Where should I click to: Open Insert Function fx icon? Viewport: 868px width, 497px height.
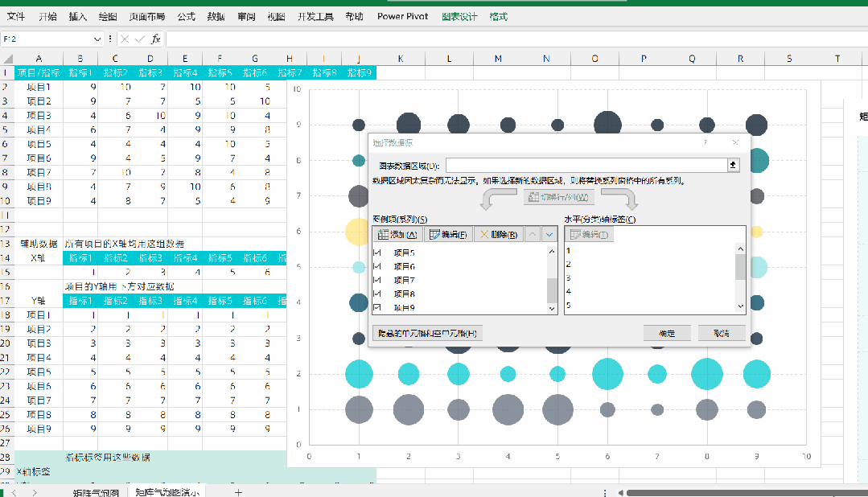pyautogui.click(x=156, y=39)
